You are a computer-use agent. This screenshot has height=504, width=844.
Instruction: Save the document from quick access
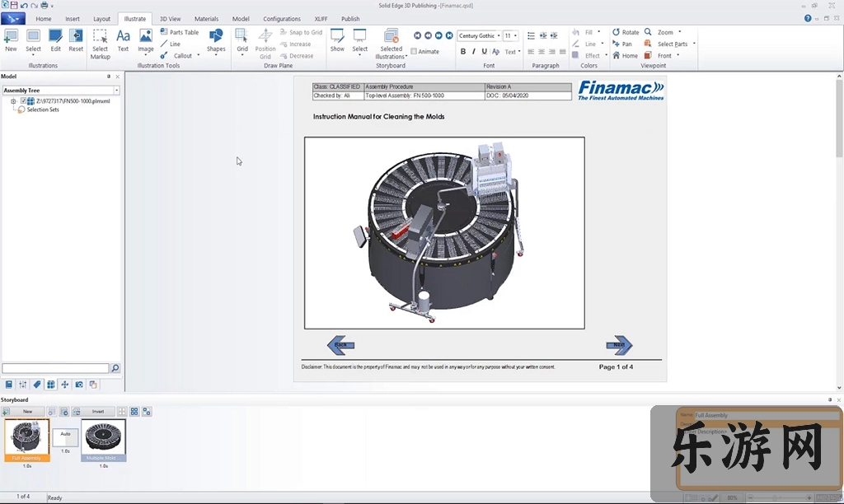[14, 5]
